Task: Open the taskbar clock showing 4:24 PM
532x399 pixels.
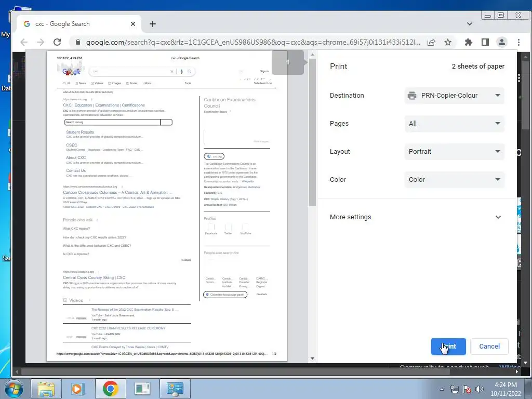Action: tap(506, 389)
